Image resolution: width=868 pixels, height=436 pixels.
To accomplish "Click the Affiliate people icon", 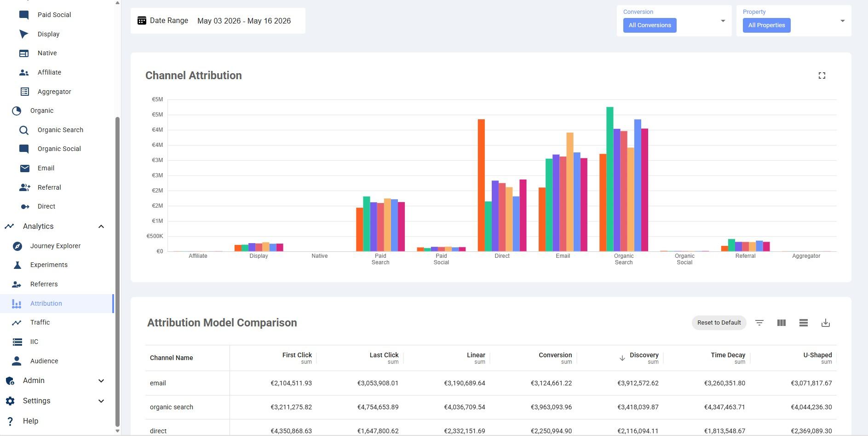I will point(24,72).
